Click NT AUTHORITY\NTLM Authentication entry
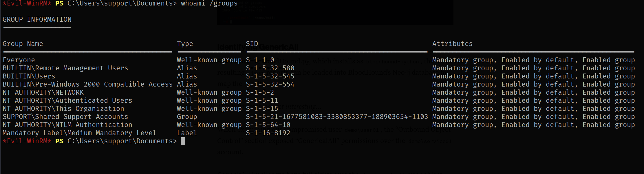 pos(67,125)
